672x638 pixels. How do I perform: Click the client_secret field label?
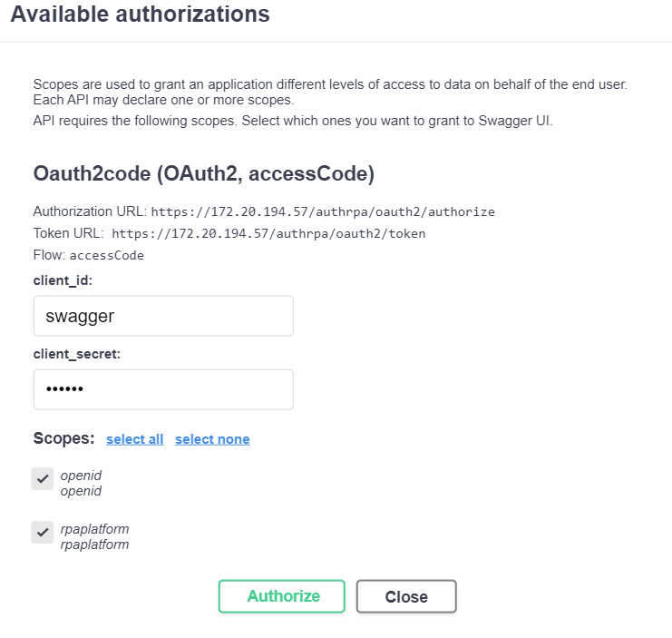coord(76,354)
